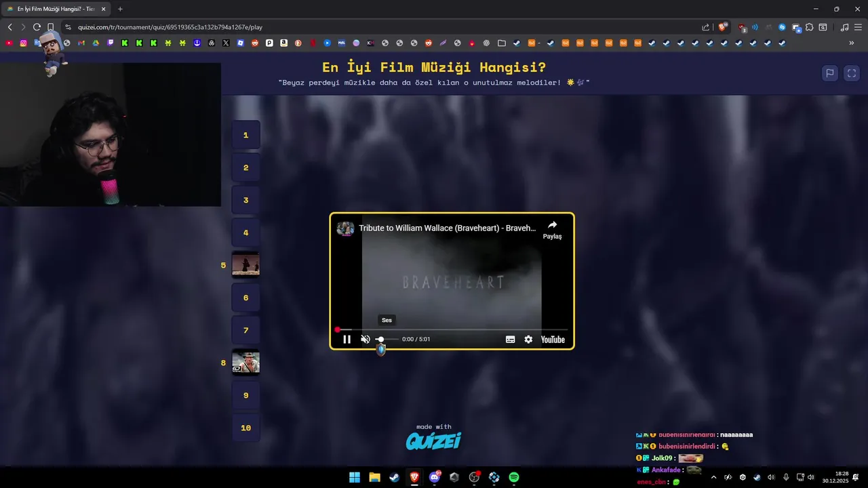The image size is (868, 488).
Task: Open Discord from taskbar
Action: point(435,477)
